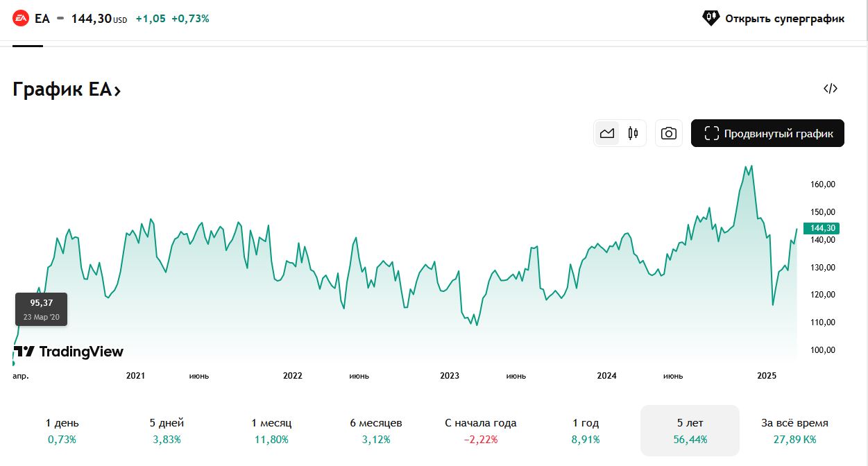Image resolution: width=868 pixels, height=466 pixels.
Task: Switch to the area chart type
Action: (x=607, y=133)
